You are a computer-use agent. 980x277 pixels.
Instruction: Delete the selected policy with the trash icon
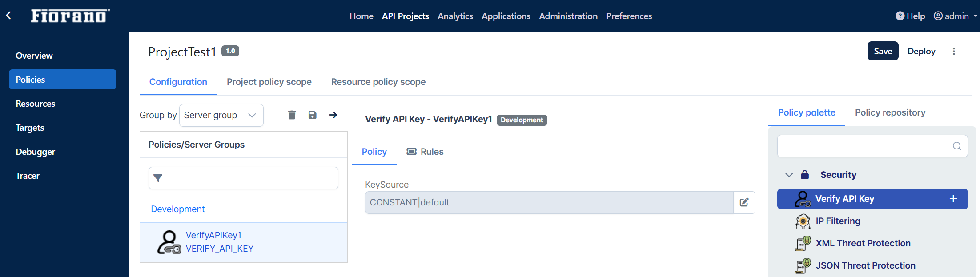click(x=292, y=115)
